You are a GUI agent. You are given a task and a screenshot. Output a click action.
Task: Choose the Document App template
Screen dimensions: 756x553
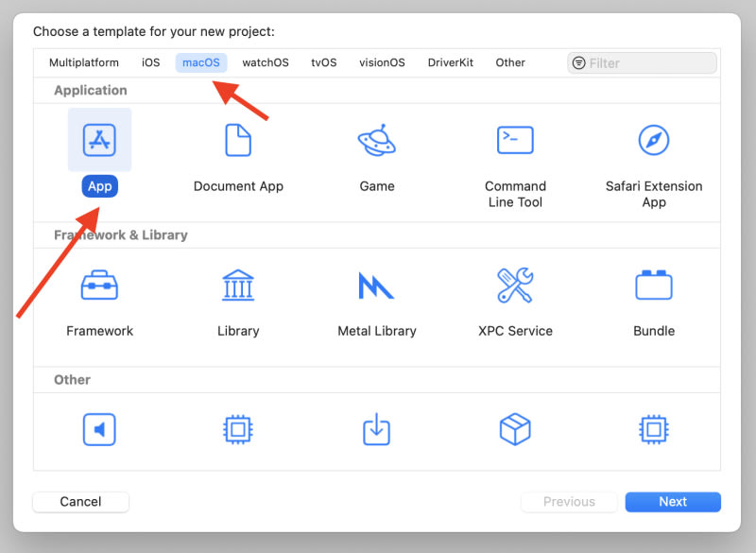238,141
